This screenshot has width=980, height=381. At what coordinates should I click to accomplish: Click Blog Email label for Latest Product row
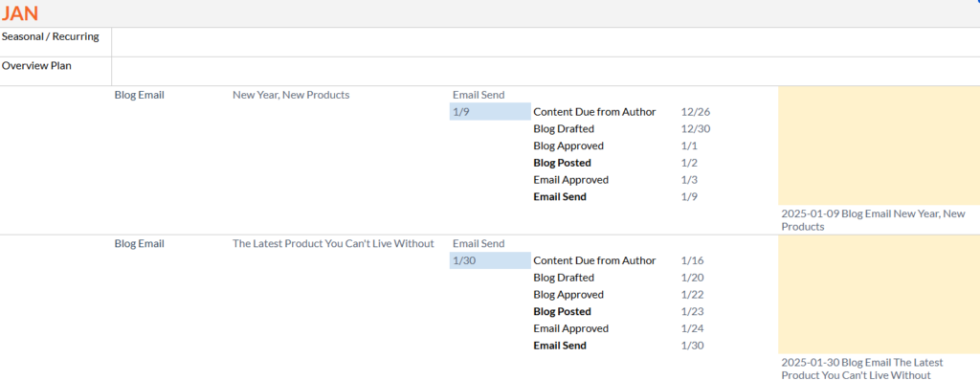[140, 244]
